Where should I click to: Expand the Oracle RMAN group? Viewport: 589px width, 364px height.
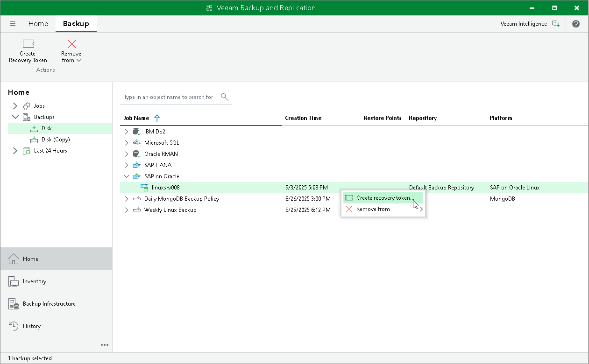[x=127, y=154]
